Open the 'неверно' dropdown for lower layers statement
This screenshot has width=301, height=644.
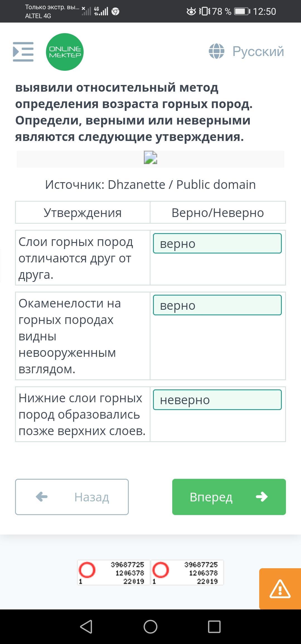coord(217,400)
